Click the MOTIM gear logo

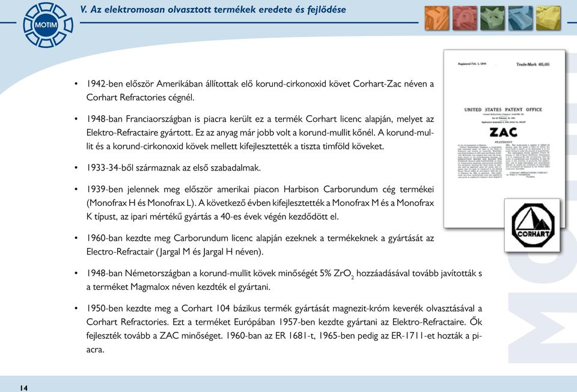point(48,25)
